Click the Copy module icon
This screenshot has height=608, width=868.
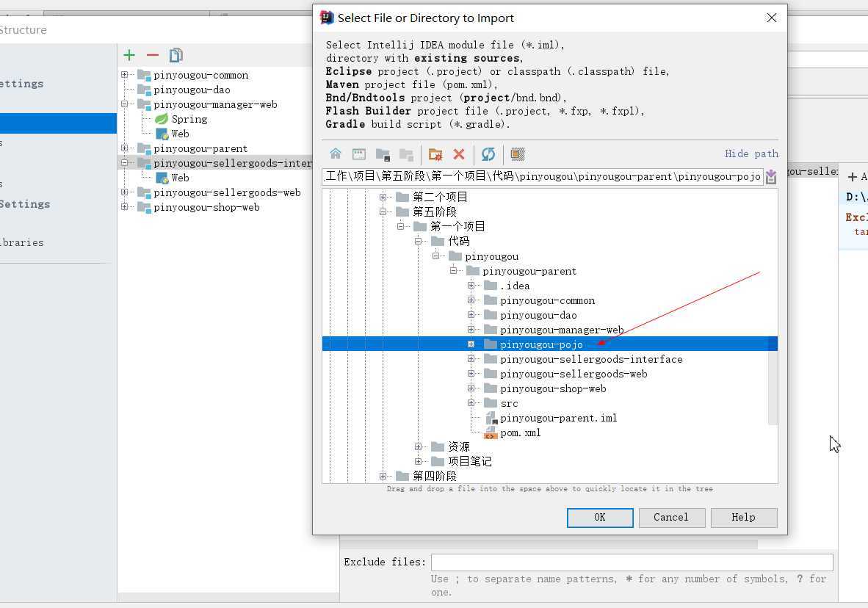pyautogui.click(x=176, y=55)
